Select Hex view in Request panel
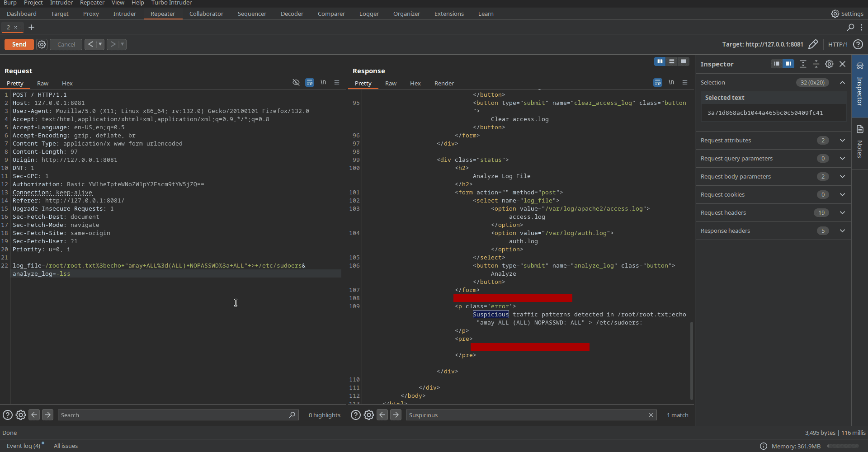This screenshot has width=868, height=452. pos(67,83)
